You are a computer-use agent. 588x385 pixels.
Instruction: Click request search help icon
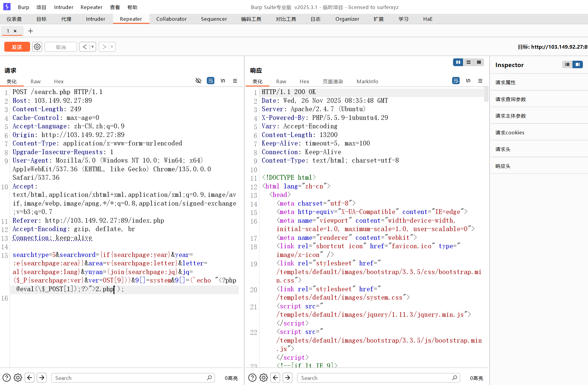point(7,378)
